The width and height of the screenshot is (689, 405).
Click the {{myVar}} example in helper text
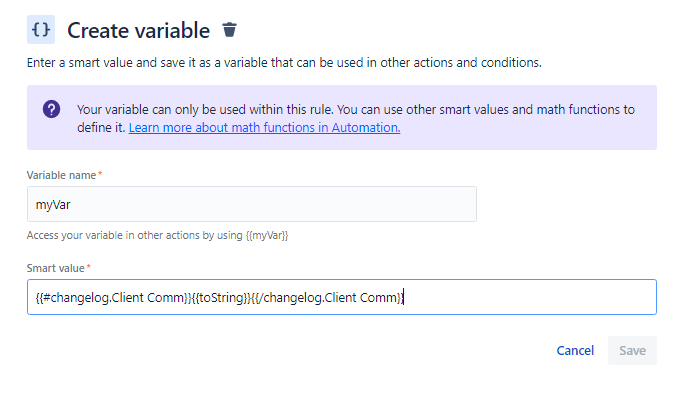pos(267,235)
